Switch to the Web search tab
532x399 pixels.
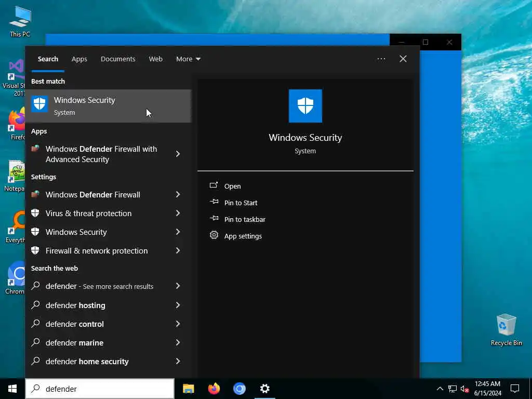pos(155,59)
